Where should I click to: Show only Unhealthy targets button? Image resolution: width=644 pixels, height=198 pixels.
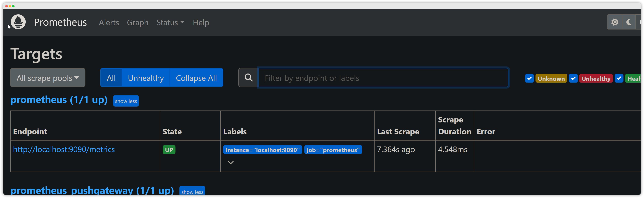(x=146, y=78)
